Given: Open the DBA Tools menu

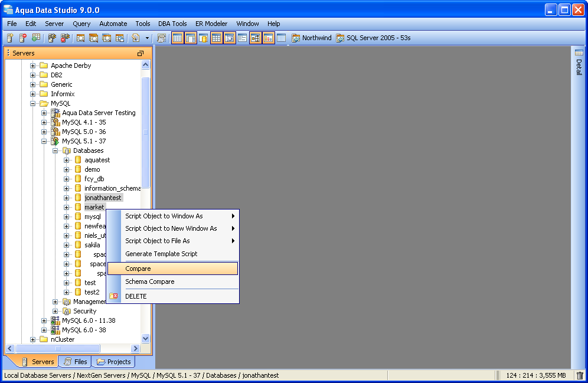Looking at the screenshot, I should 172,24.
